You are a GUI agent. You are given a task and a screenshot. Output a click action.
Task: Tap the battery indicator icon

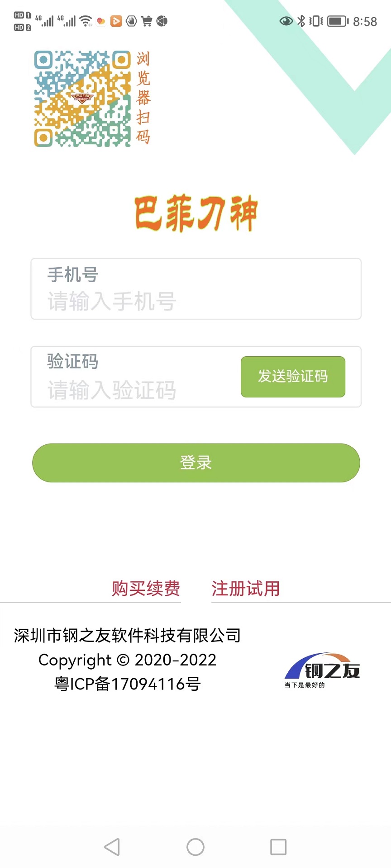338,21
